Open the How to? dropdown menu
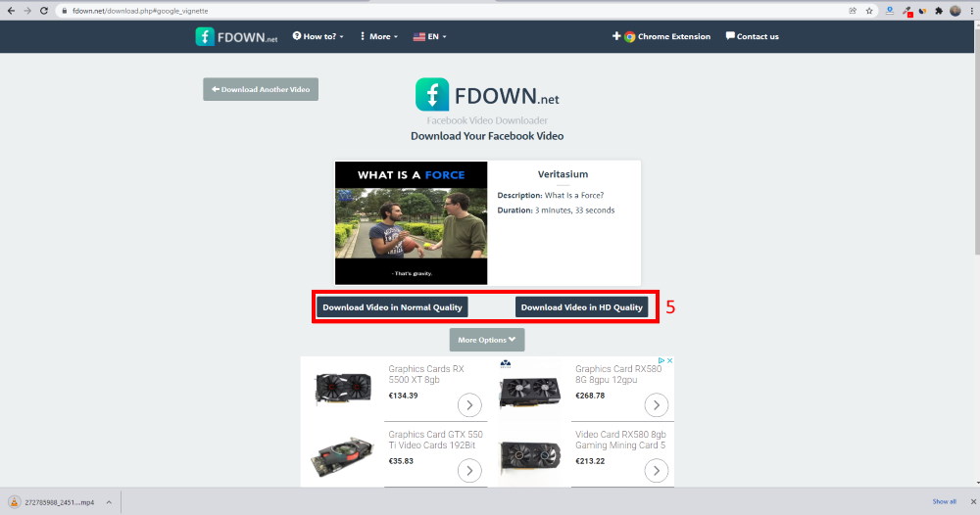 click(x=318, y=36)
